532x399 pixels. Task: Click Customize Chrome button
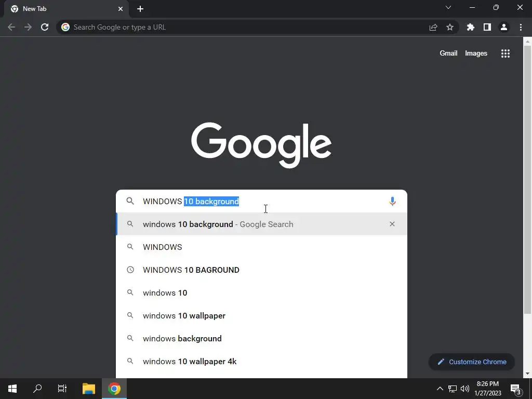[x=472, y=362]
